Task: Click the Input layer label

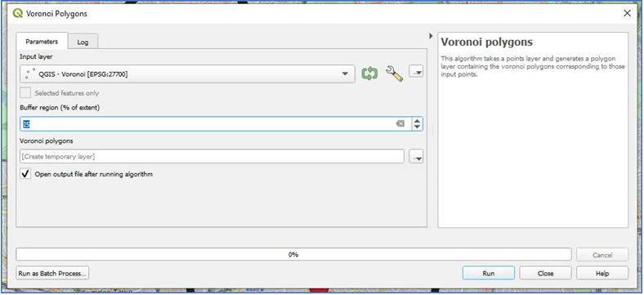Action: [36, 56]
